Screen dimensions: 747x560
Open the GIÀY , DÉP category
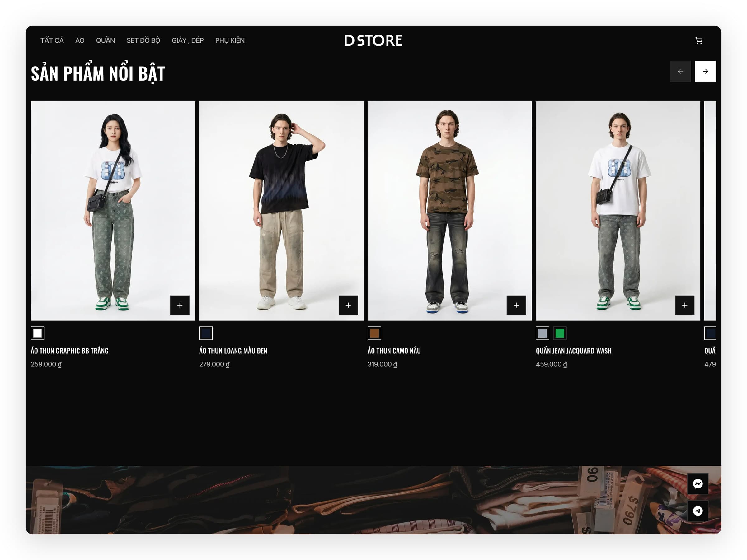pyautogui.click(x=187, y=40)
